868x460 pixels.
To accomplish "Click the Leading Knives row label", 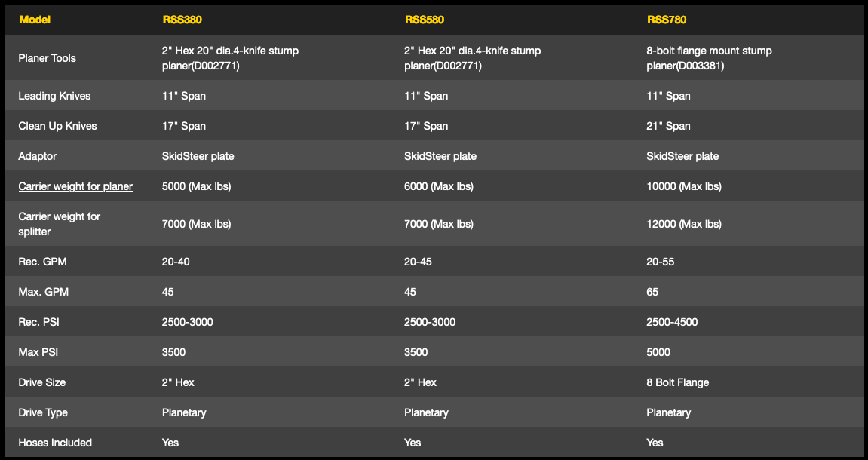I will tap(54, 96).
